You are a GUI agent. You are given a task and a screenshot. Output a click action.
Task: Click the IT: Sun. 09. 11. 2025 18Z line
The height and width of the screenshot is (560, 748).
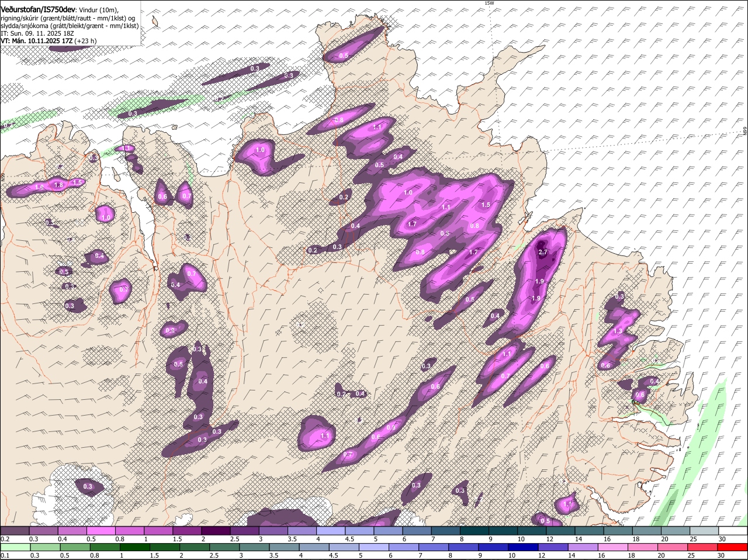[37, 33]
